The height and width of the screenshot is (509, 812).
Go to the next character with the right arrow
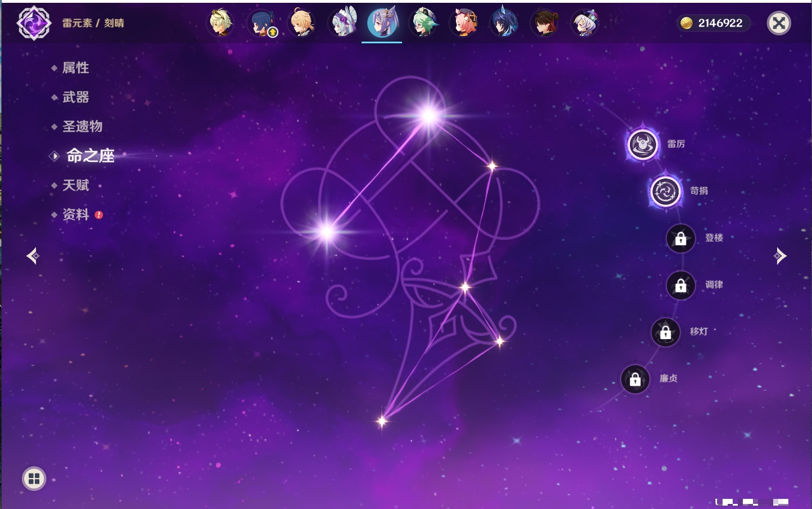pyautogui.click(x=780, y=256)
